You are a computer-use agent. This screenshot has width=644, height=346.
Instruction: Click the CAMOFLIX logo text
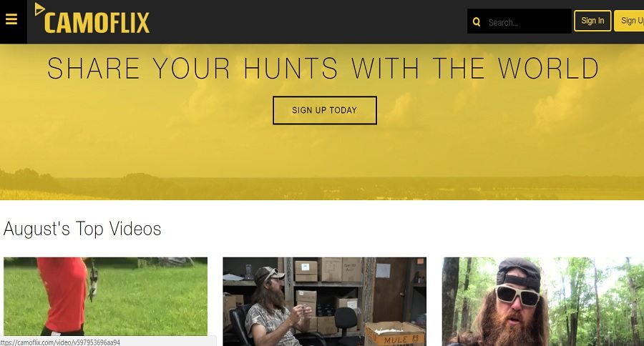coord(97,23)
